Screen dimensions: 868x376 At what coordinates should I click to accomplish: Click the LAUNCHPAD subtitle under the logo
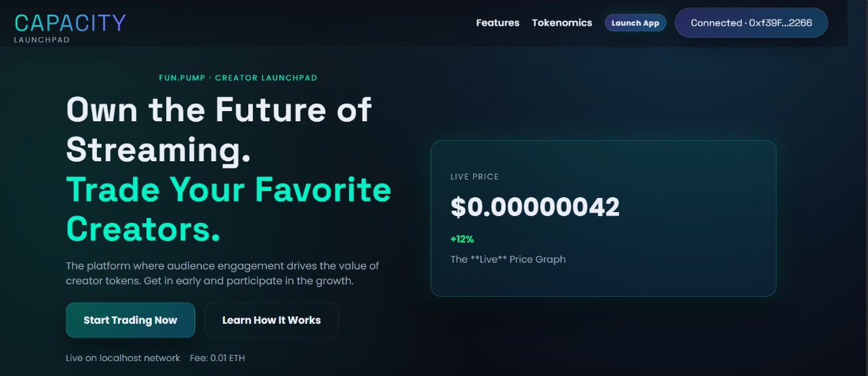pyautogui.click(x=42, y=40)
